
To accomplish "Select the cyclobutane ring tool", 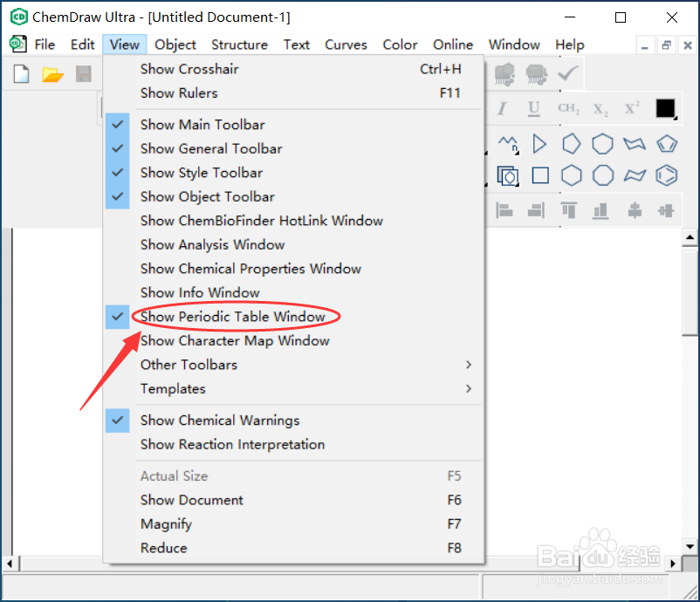I will coord(540,175).
